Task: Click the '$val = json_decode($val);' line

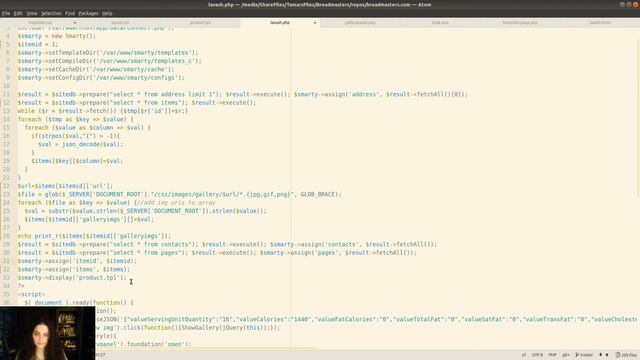Action: (x=80, y=144)
